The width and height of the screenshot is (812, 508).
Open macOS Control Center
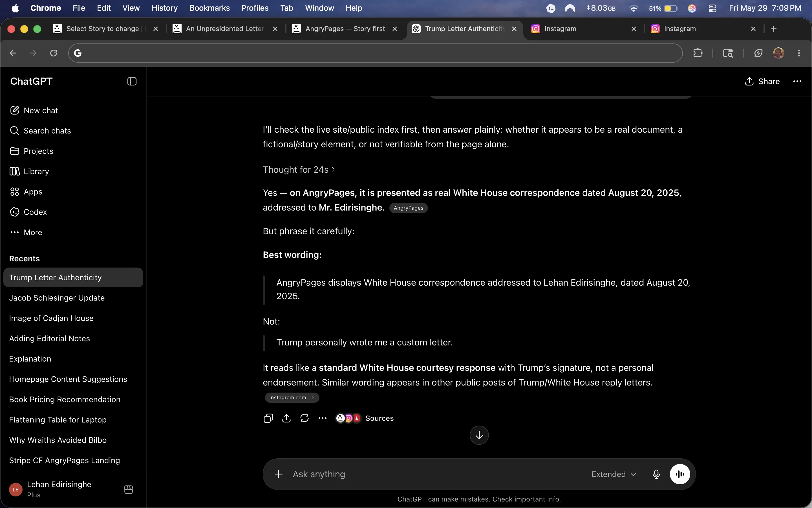(x=712, y=8)
